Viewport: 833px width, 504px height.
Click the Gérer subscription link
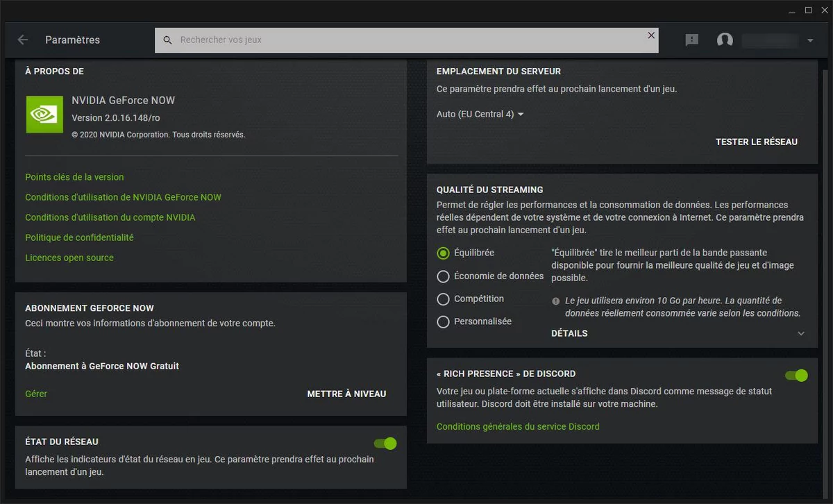pyautogui.click(x=36, y=394)
